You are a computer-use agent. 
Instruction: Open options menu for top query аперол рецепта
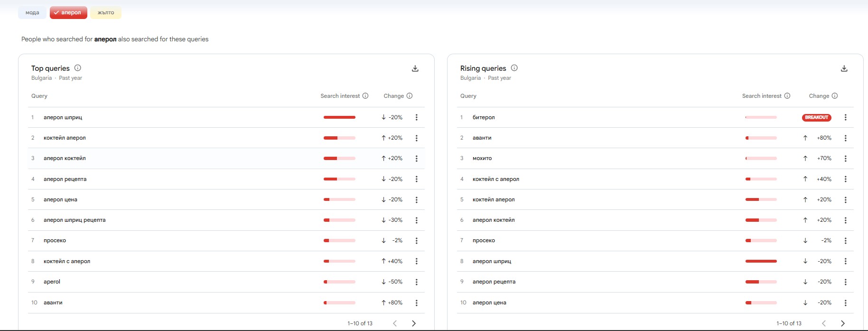click(417, 179)
